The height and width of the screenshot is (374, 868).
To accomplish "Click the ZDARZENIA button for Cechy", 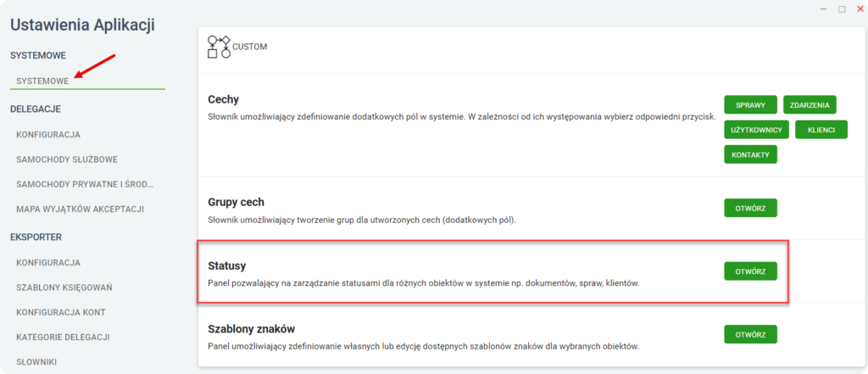I will (x=810, y=104).
